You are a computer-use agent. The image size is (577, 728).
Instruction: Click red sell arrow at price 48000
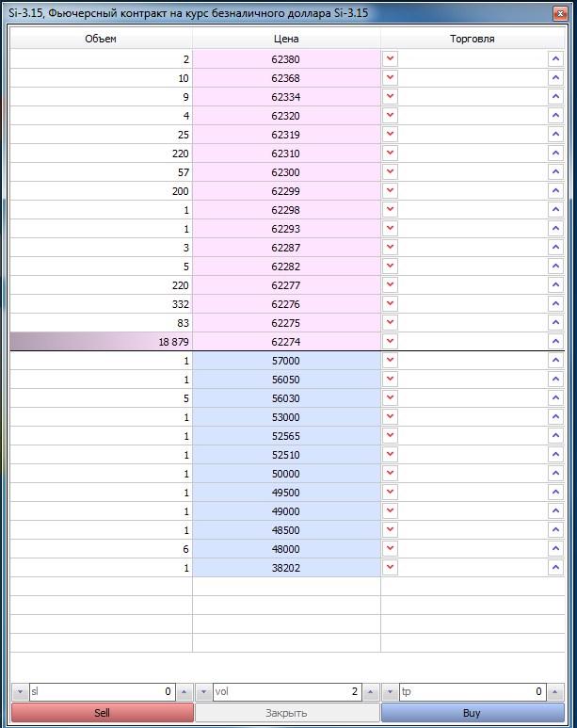(x=390, y=549)
